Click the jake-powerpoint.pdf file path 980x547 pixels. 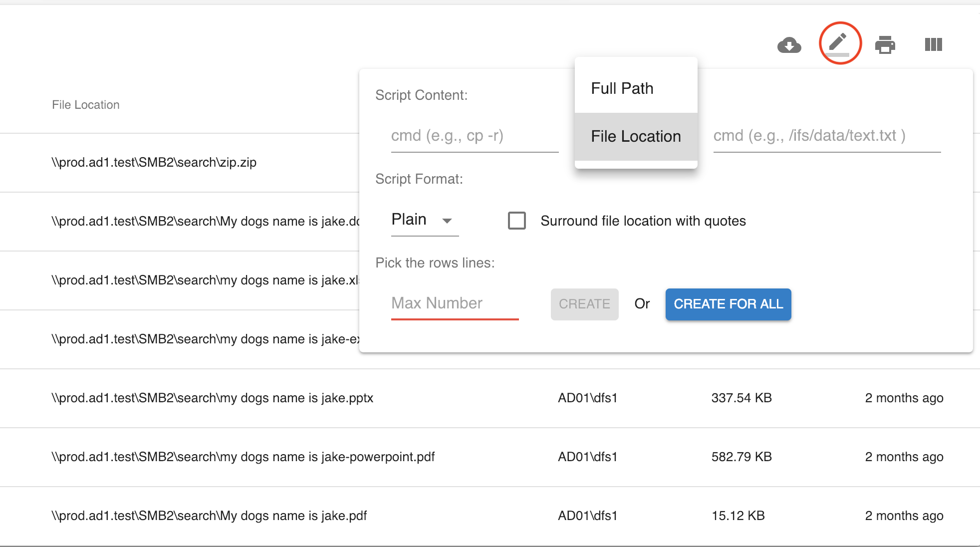pyautogui.click(x=243, y=457)
